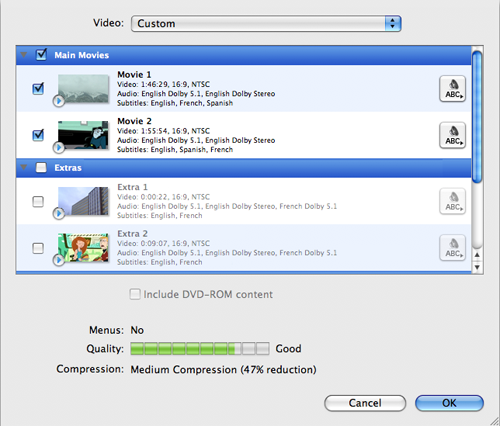This screenshot has height=426, width=500.
Task: Uncheck the Movie 1 checkbox
Action: [38, 89]
